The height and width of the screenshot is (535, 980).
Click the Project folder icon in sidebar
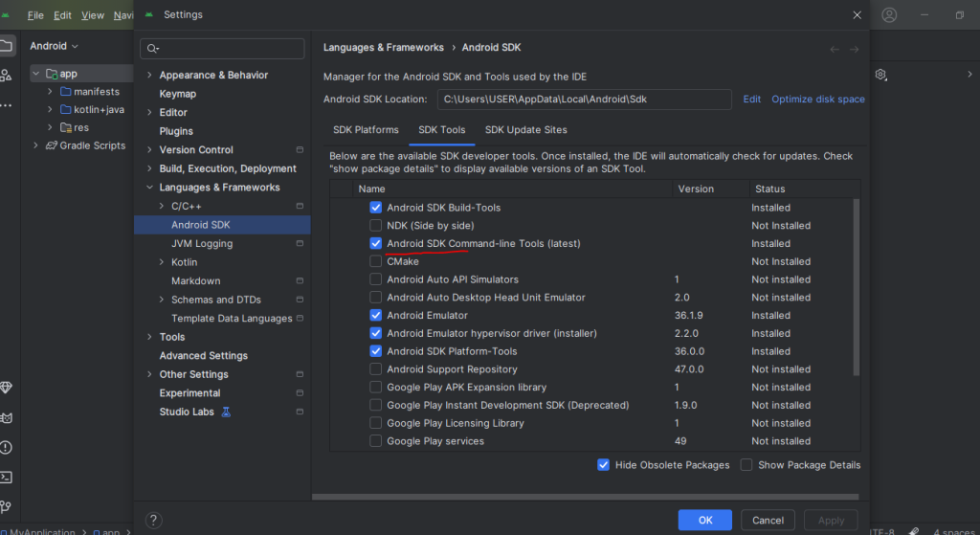[x=6, y=45]
